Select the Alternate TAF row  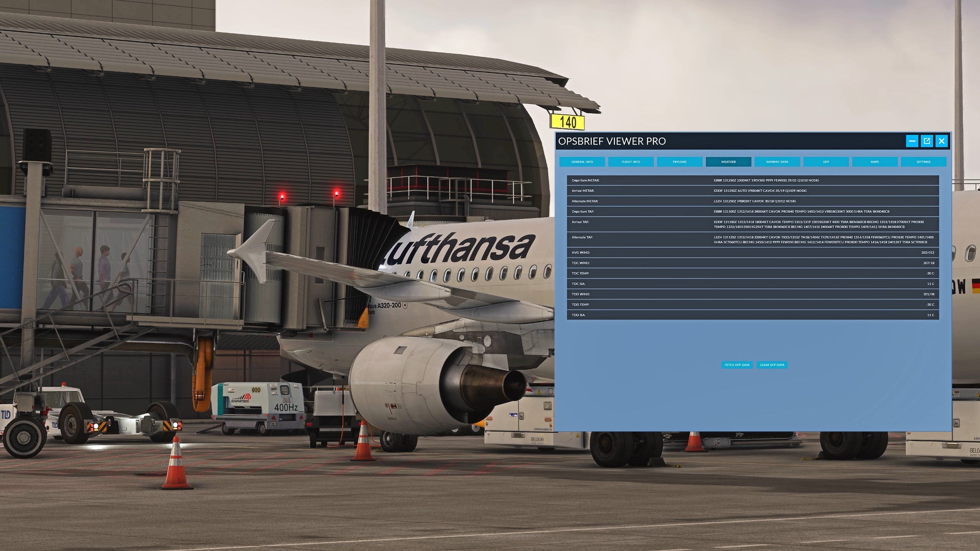pos(753,240)
